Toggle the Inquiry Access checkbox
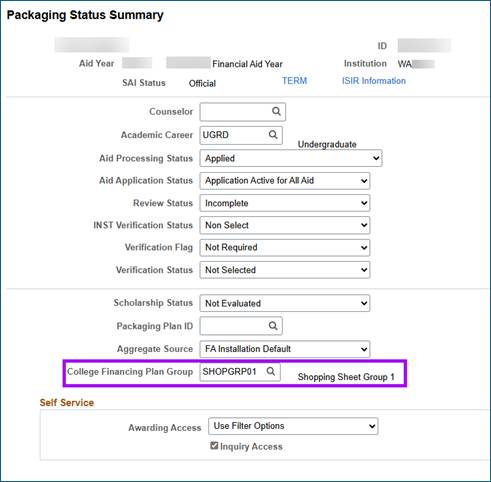Viewport: 491px width, 482px height. click(214, 446)
